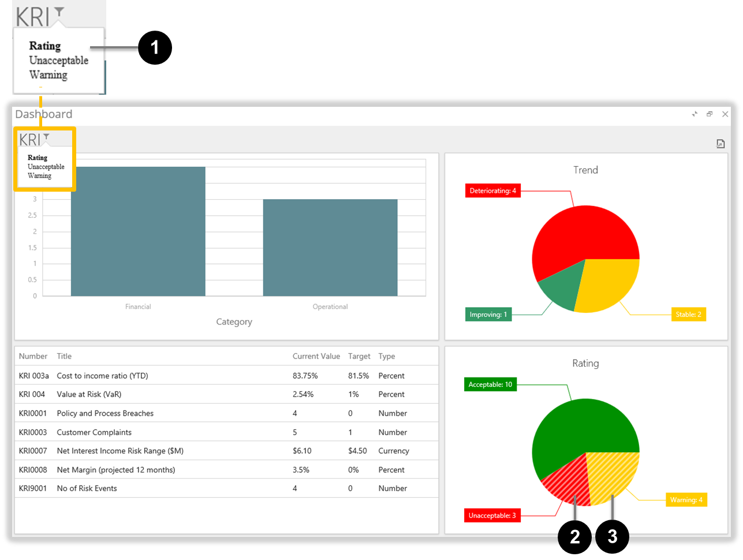
Task: Click the Dashboard window's collapse arrows icon
Action: 695,114
